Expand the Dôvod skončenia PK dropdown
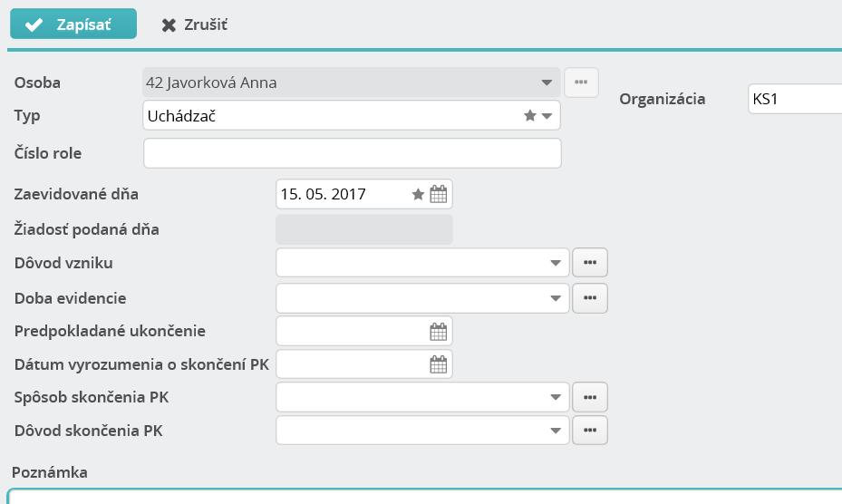 pyautogui.click(x=556, y=431)
